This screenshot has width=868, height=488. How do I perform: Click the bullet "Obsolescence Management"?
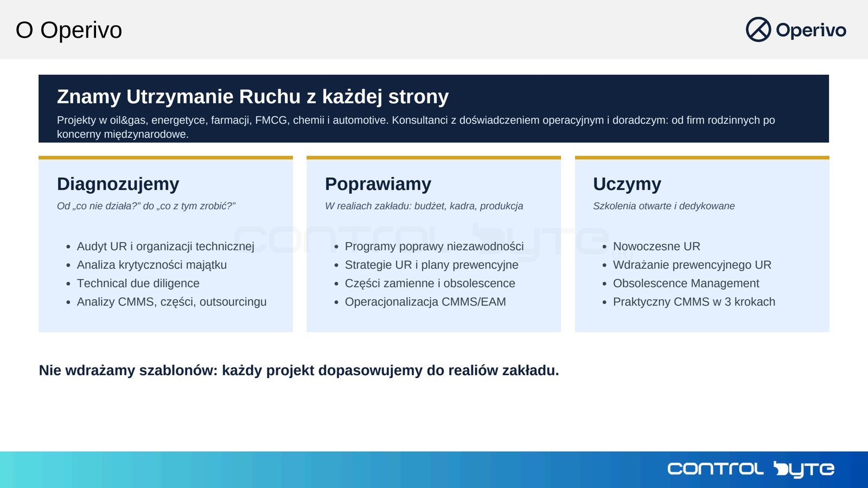coord(686,283)
